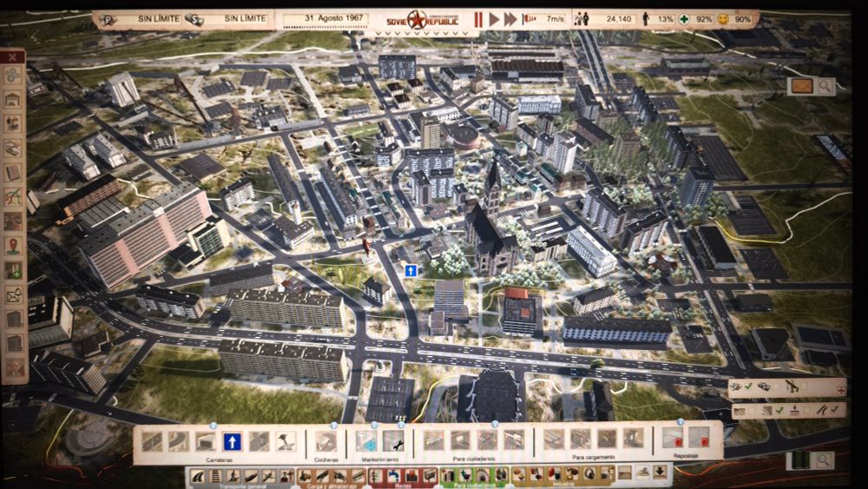Open info badge above the wrench depot icon
The image size is (868, 489).
(x=401, y=426)
